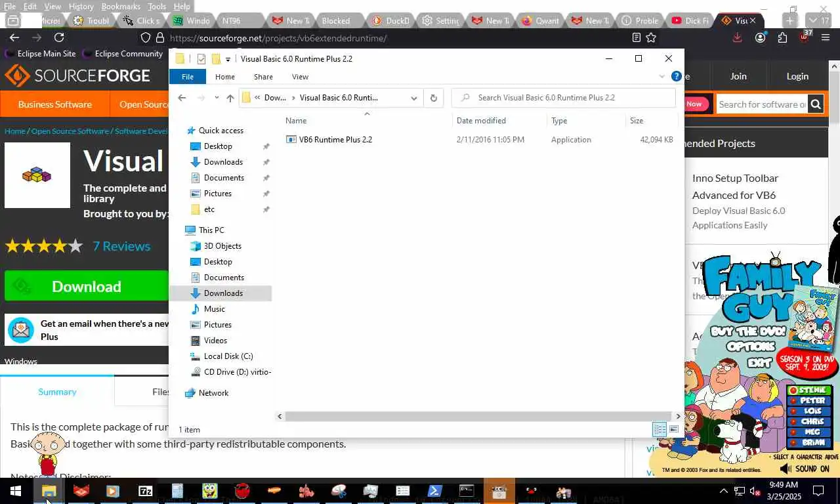
Task: Open the browser hamburger menu
Action: pos(826,38)
